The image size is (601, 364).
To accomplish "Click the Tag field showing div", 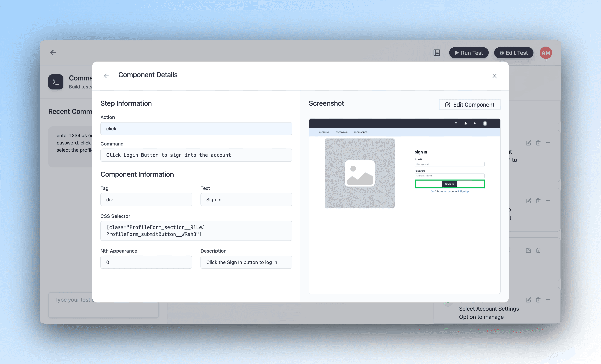I will click(x=146, y=199).
